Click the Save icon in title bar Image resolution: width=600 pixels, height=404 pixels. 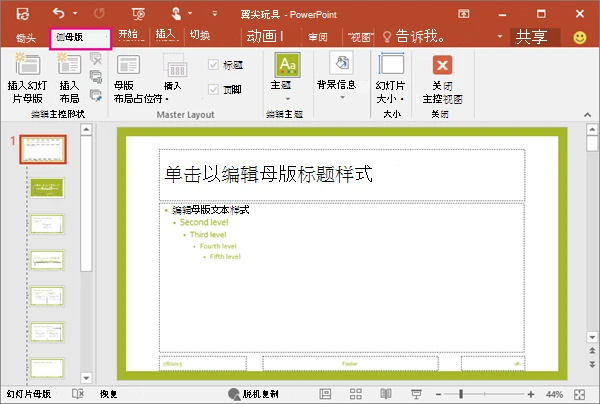[23, 14]
